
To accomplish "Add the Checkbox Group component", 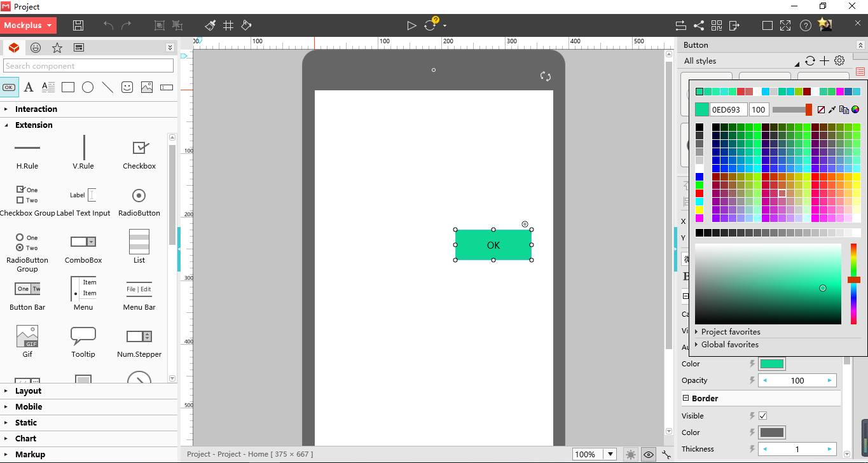I will [x=27, y=201].
